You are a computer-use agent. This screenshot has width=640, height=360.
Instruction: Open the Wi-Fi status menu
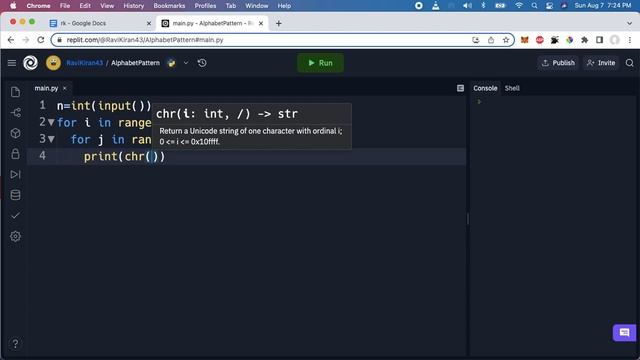[x=519, y=6]
